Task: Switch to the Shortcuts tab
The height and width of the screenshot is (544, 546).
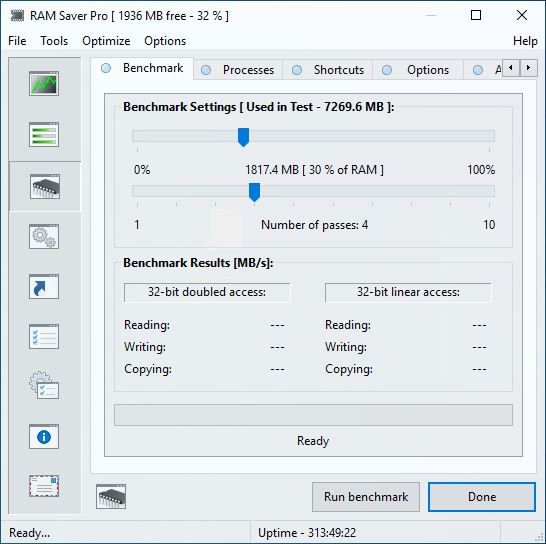Action: pyautogui.click(x=328, y=70)
